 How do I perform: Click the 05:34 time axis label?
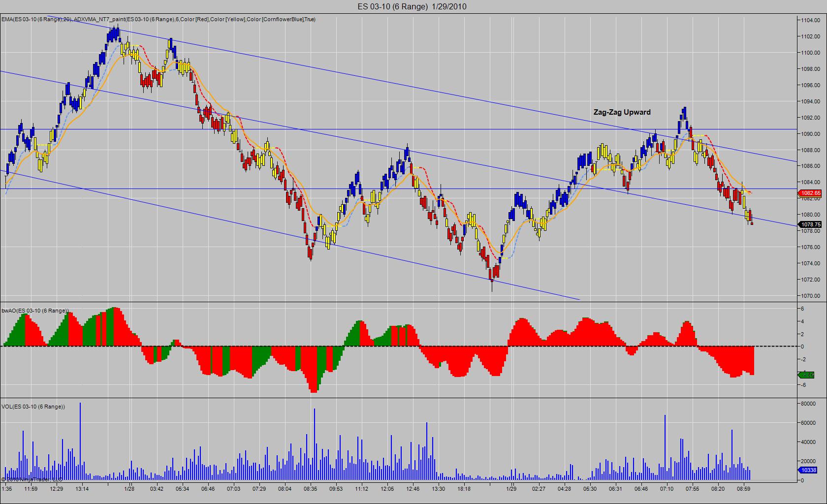pyautogui.click(x=183, y=489)
